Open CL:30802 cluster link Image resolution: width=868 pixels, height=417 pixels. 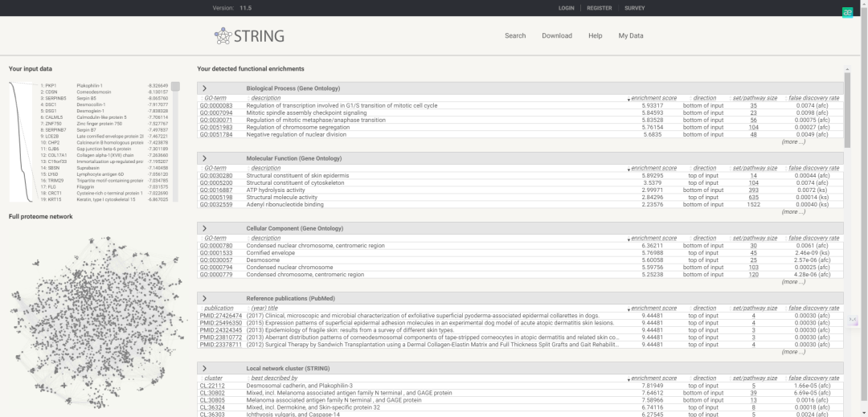tap(212, 393)
